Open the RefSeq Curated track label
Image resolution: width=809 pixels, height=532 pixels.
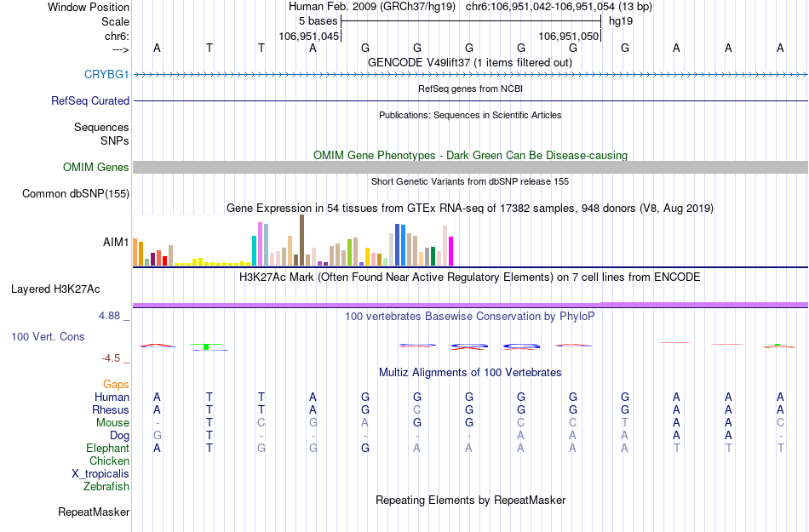point(89,100)
